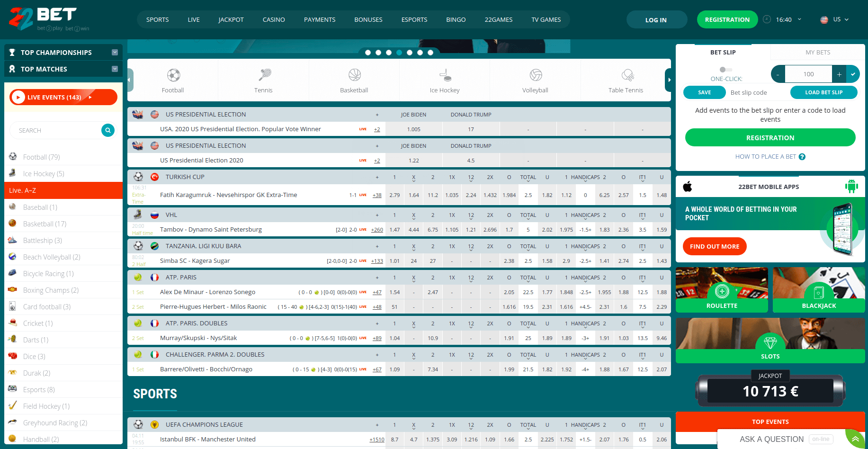868x449 pixels.
Task: Click the header REGISTRATION button
Action: 727,19
